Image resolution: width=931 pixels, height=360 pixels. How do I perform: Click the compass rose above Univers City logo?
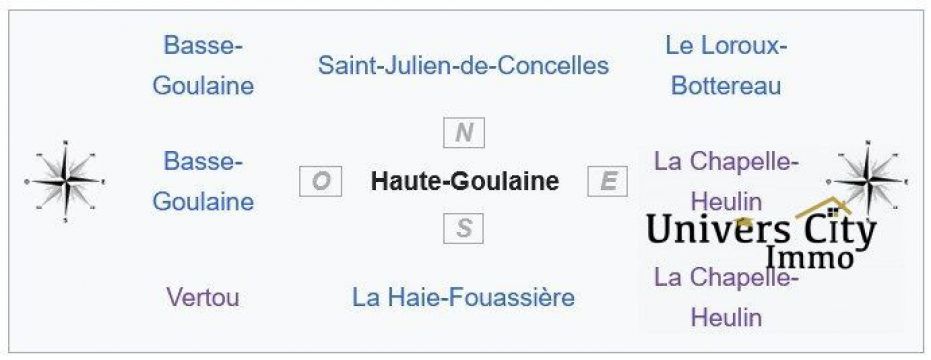[x=867, y=180]
